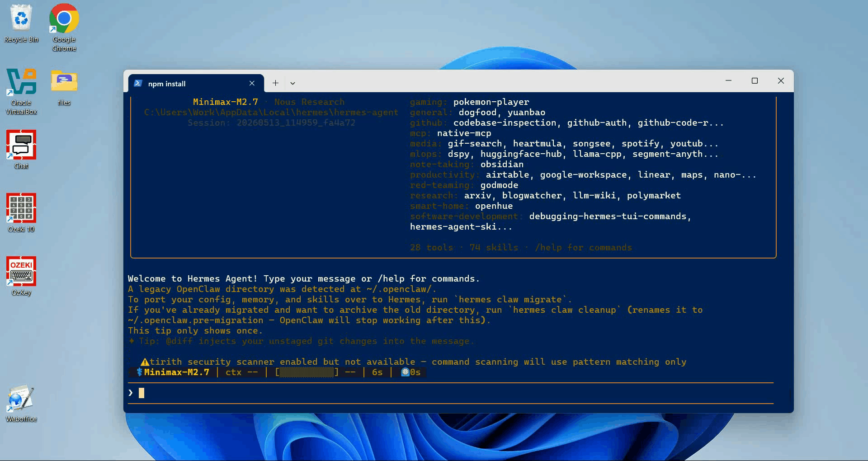Click the '28 tools' count text
The height and width of the screenshot is (461, 868).
point(432,248)
